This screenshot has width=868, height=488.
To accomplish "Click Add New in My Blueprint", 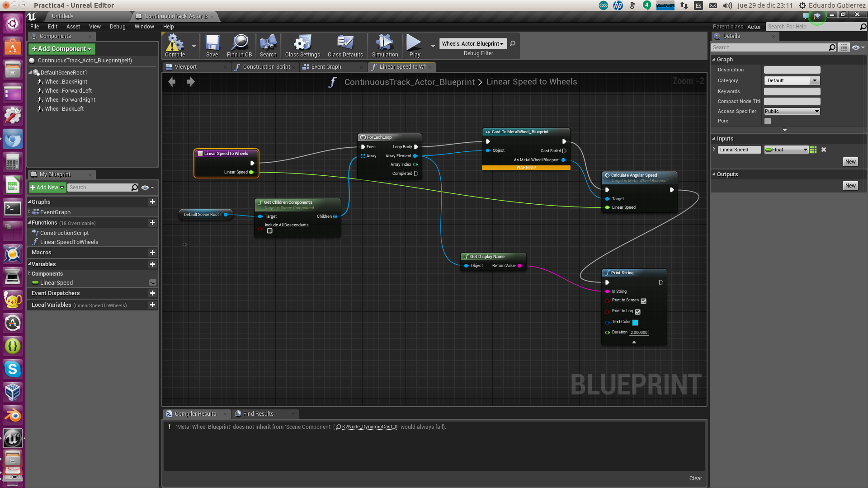I will (47, 188).
